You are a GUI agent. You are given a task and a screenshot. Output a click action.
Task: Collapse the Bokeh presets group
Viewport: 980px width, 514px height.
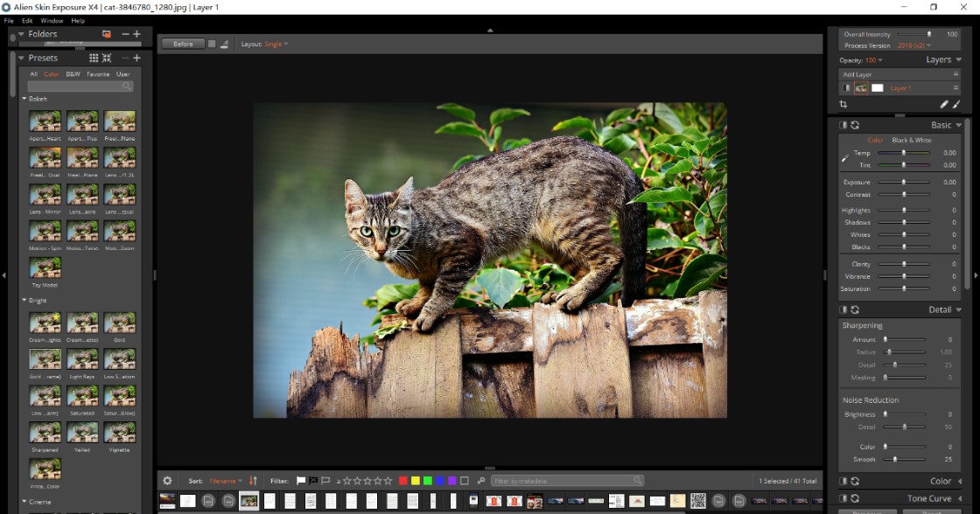(24, 99)
